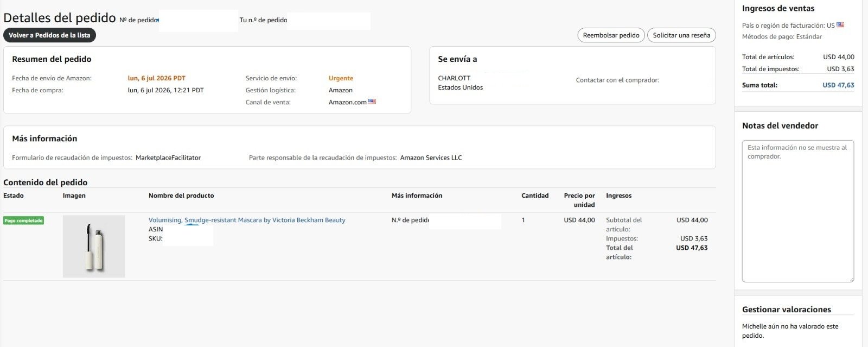
Task: Click 'Amazon Services LLC' text
Action: tap(431, 157)
